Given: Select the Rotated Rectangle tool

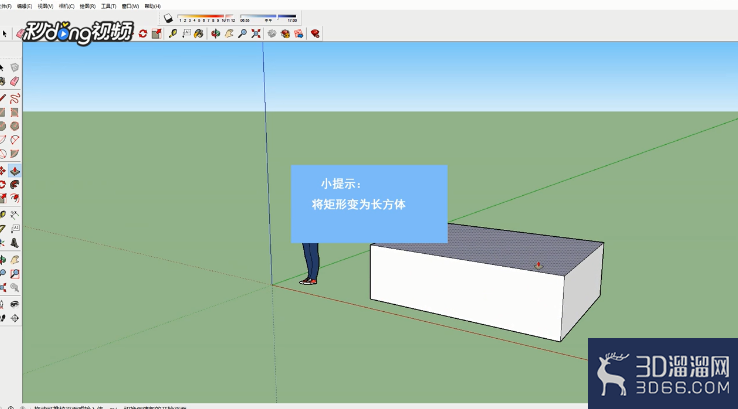Looking at the screenshot, I should point(15,112).
